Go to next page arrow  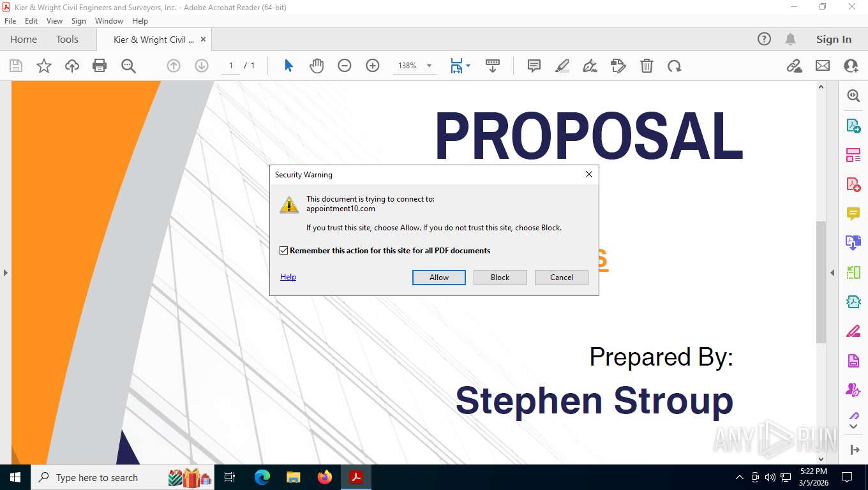pyautogui.click(x=202, y=66)
